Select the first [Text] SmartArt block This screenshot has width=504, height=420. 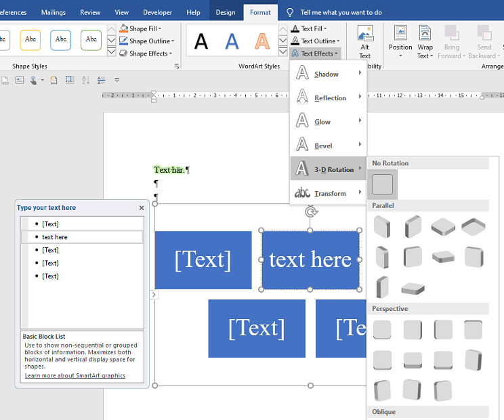click(203, 260)
